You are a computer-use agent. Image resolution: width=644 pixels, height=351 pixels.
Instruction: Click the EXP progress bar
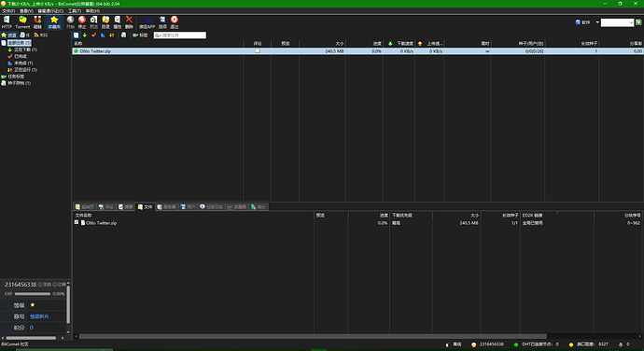click(33, 294)
